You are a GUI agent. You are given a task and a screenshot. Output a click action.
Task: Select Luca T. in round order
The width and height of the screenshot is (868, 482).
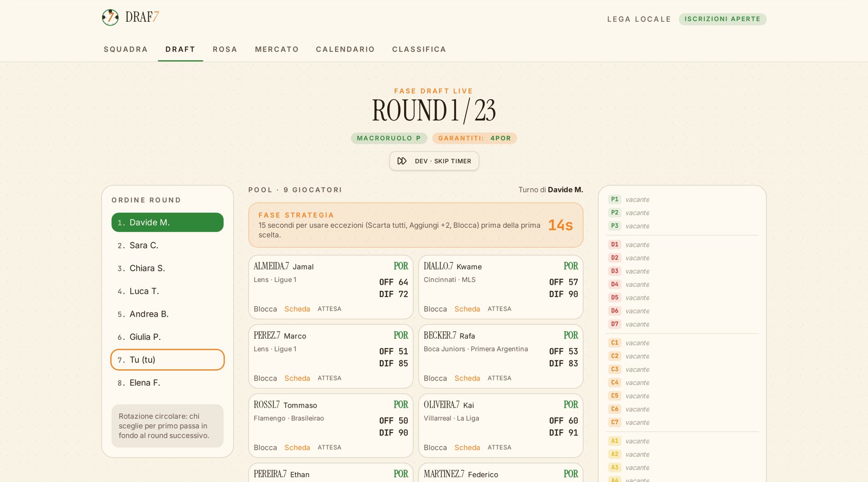168,291
